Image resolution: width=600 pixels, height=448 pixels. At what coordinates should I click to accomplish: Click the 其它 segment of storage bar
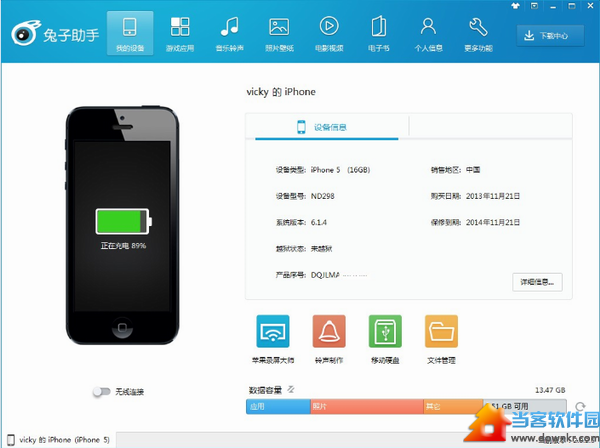pyautogui.click(x=453, y=406)
